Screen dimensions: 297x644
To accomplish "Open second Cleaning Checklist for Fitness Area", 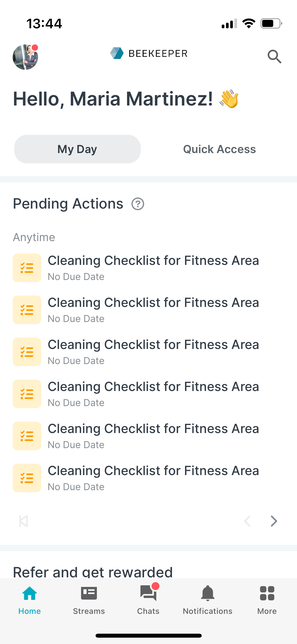I will 148,310.
